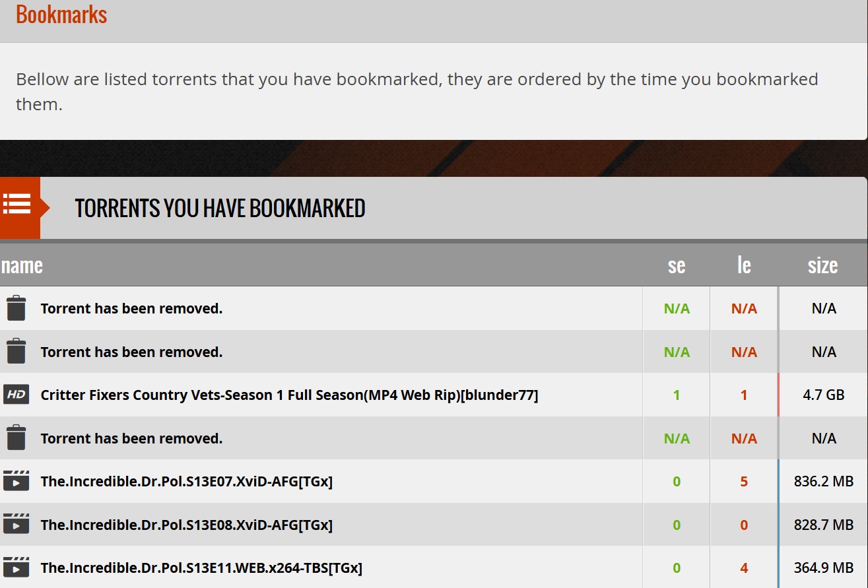
Task: Click the HD icon for Critter Fixers
Action: pyautogui.click(x=16, y=395)
